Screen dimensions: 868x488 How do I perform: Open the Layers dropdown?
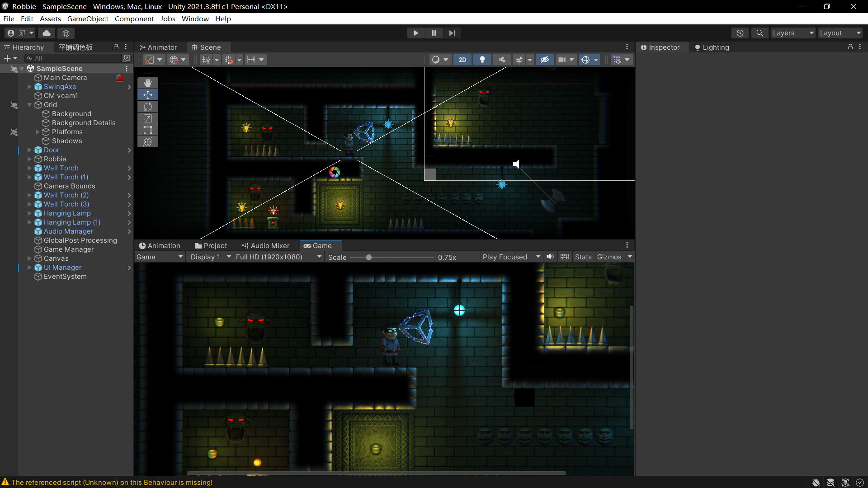793,33
